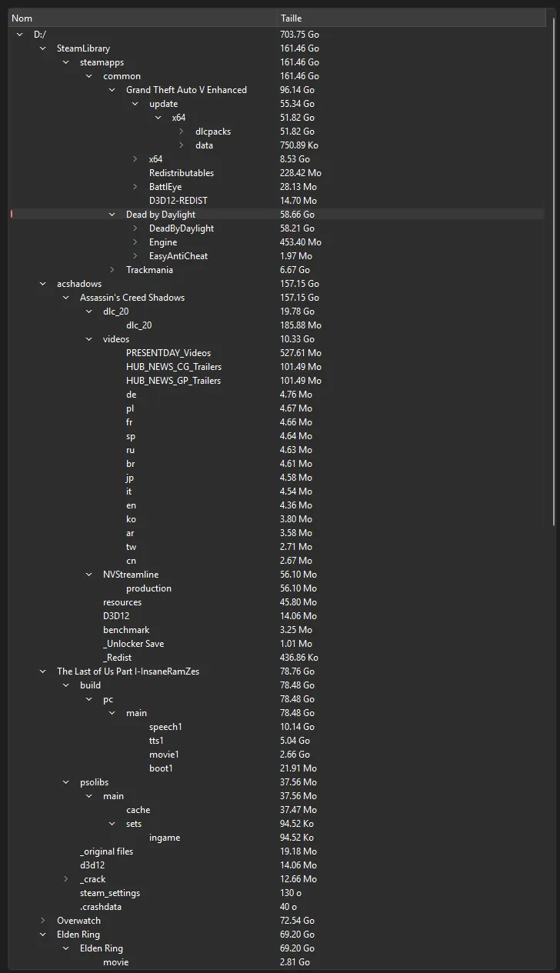Select the resources folder row
The width and height of the screenshot is (560, 973).
(x=277, y=602)
